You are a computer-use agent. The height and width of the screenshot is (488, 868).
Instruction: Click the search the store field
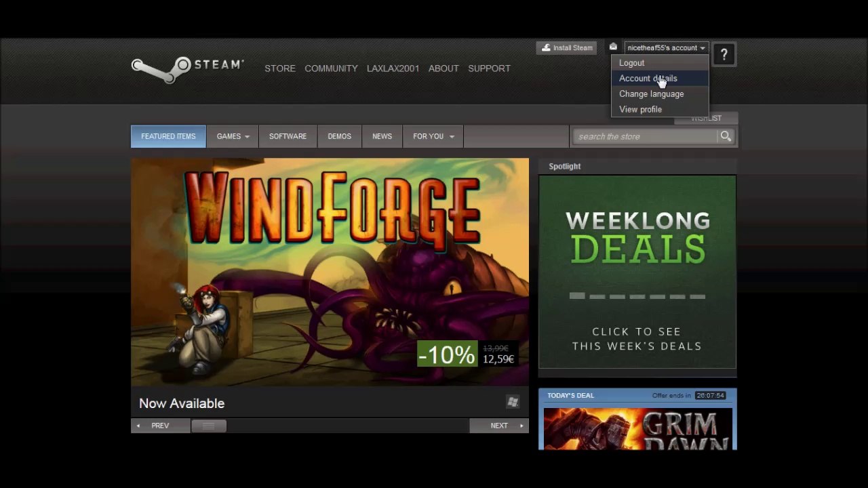click(646, 136)
